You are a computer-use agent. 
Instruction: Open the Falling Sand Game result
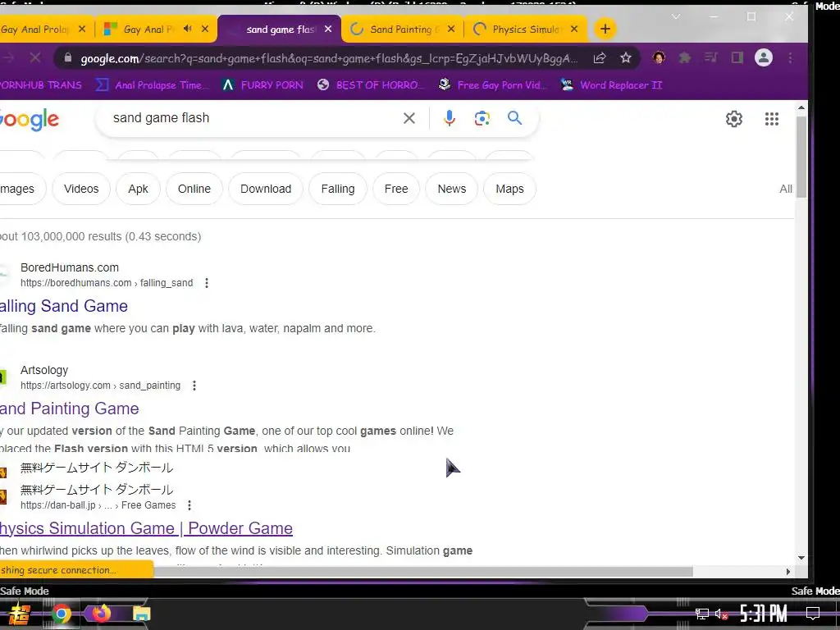(x=64, y=306)
